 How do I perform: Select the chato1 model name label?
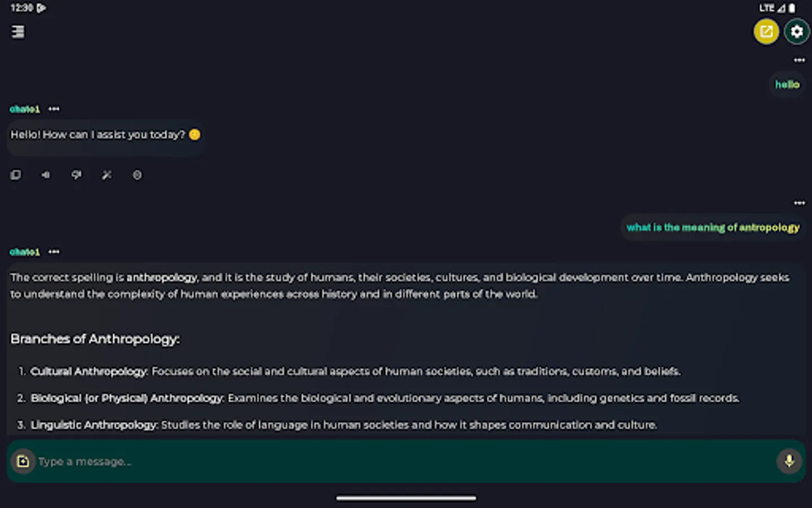(24, 108)
